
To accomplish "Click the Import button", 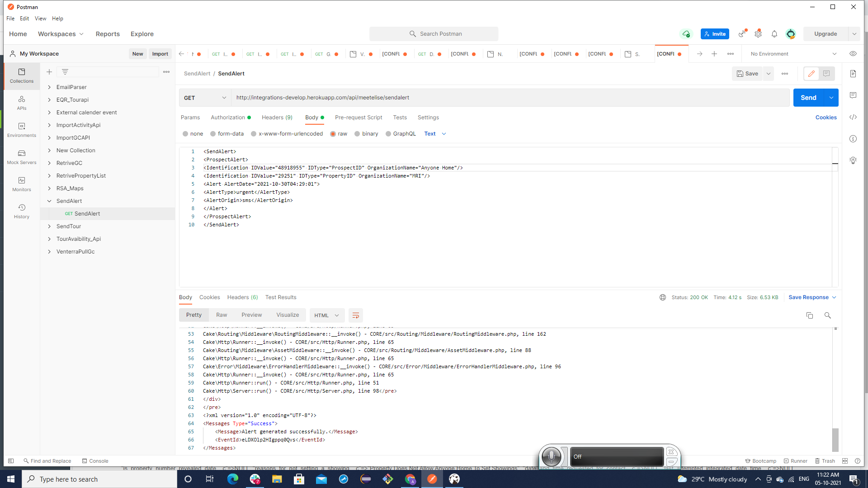I will click(160, 54).
